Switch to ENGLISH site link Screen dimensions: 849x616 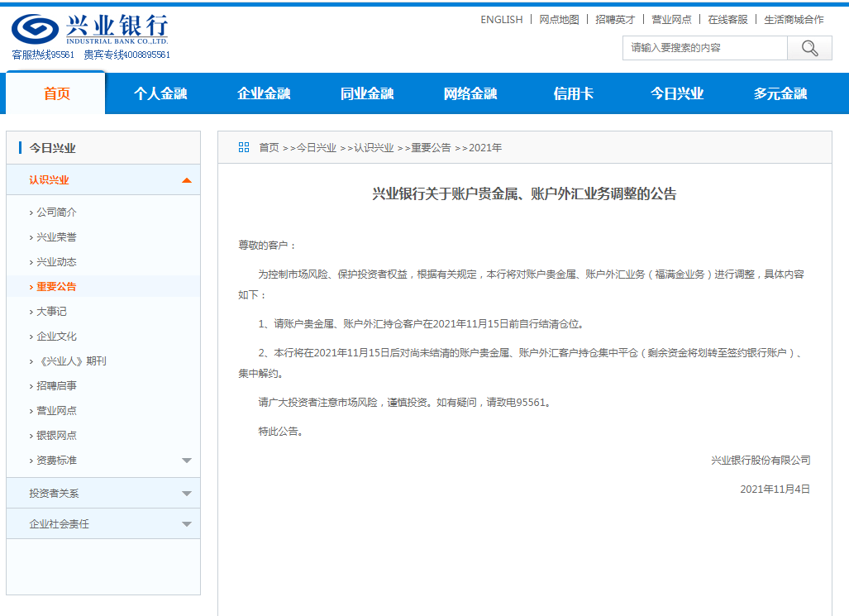click(x=502, y=20)
